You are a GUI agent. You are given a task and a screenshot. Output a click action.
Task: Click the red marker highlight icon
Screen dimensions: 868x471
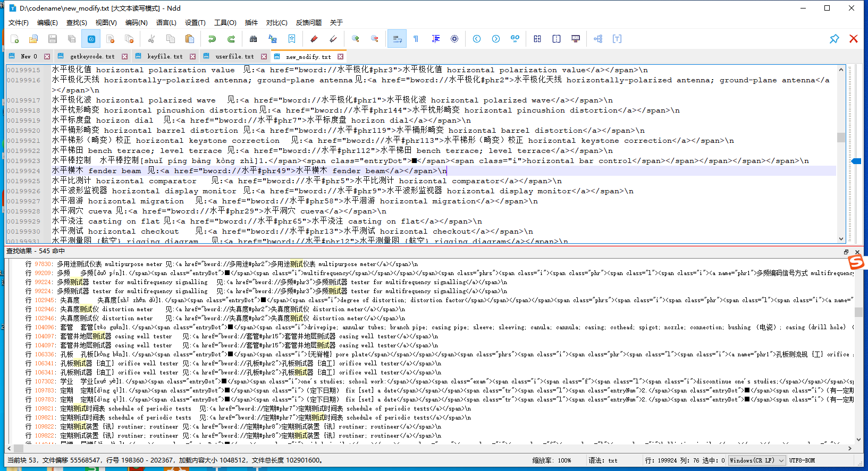tap(314, 39)
